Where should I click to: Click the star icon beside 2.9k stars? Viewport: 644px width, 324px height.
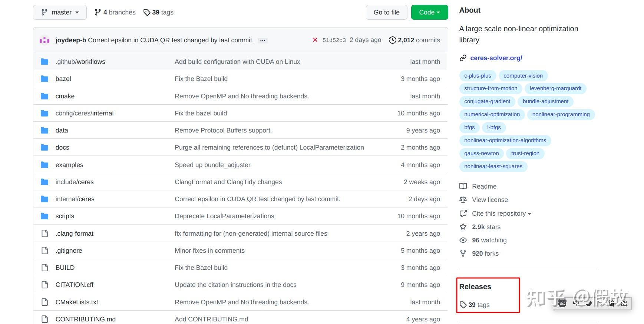tap(463, 227)
